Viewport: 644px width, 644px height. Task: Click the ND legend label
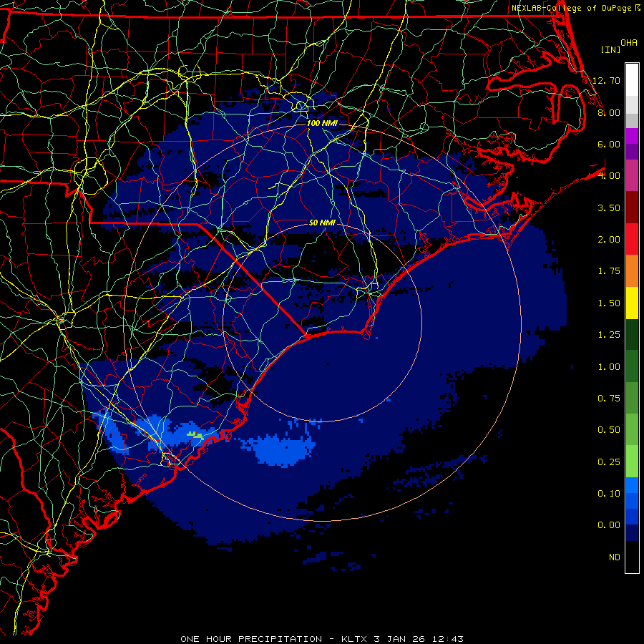pyautogui.click(x=615, y=557)
